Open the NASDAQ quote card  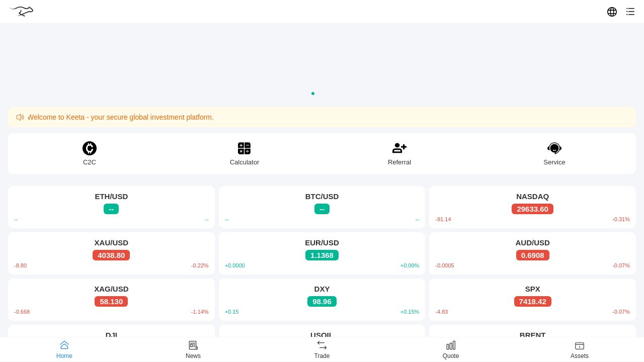(532, 207)
